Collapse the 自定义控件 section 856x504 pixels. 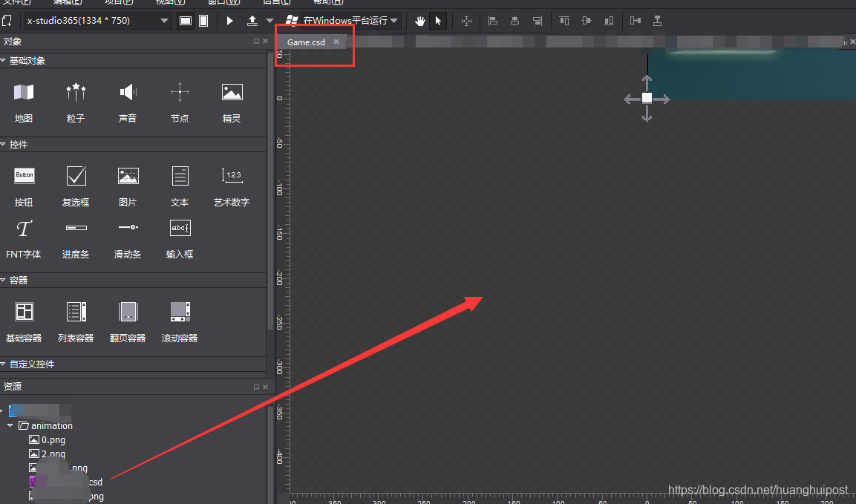(x=3, y=364)
